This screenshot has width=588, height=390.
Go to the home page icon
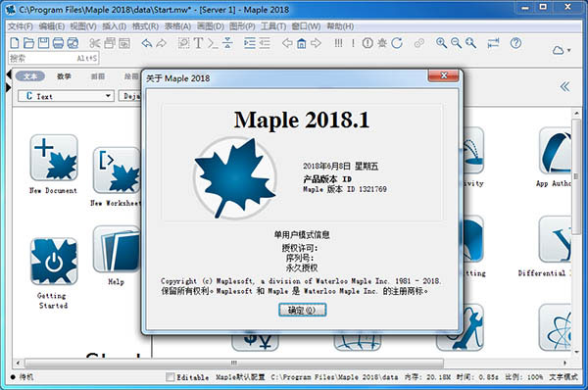302,43
